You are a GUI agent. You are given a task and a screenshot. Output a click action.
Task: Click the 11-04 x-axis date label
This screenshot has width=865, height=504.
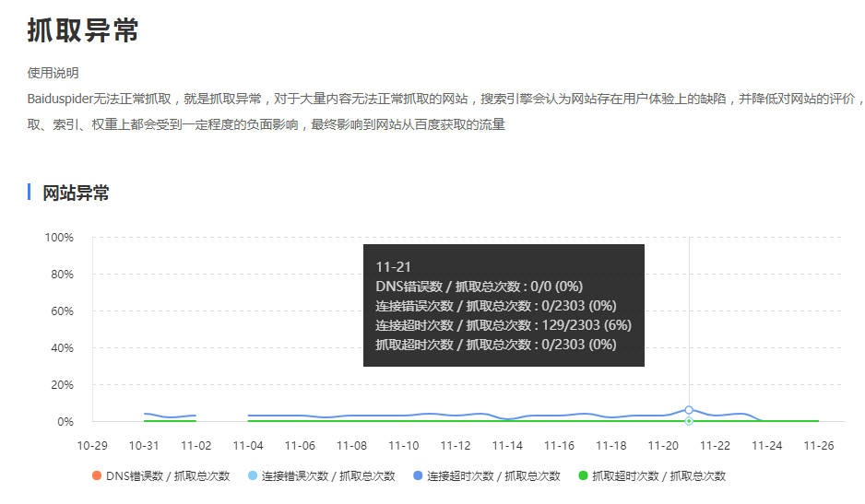248,446
